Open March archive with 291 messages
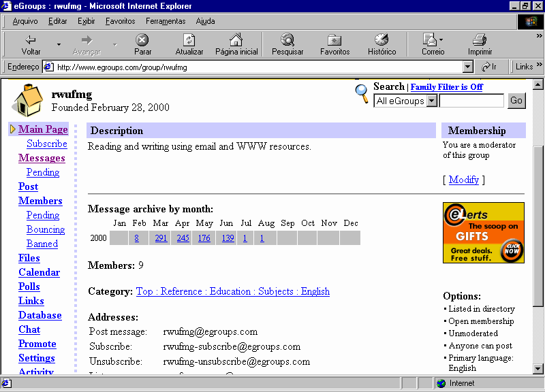Screen dimensions: 545x392 pos(161,238)
